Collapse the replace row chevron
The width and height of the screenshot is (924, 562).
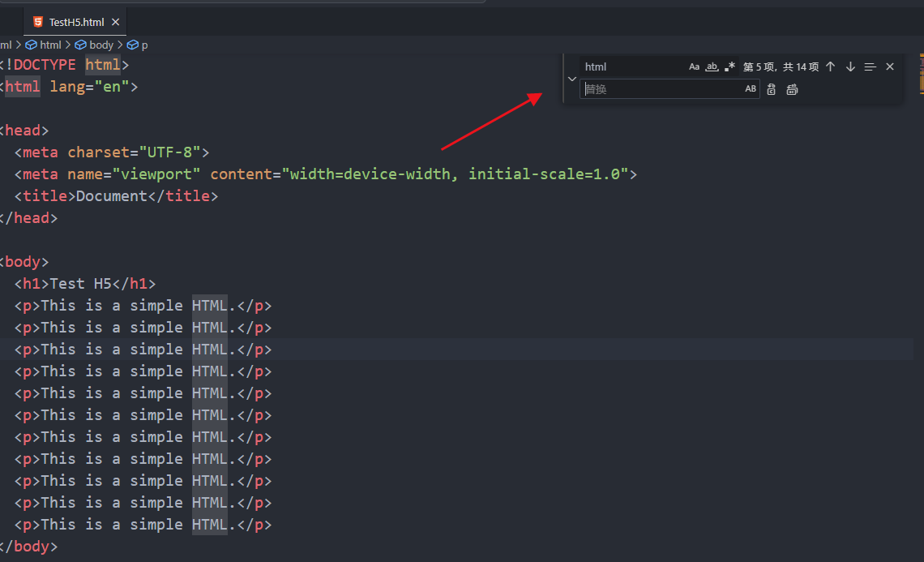pos(571,79)
